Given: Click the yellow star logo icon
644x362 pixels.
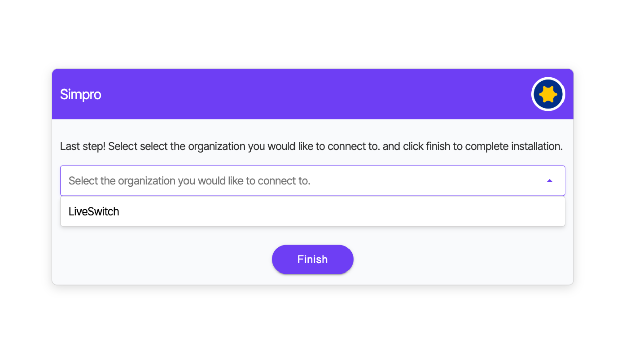Looking at the screenshot, I should pyautogui.click(x=548, y=94).
